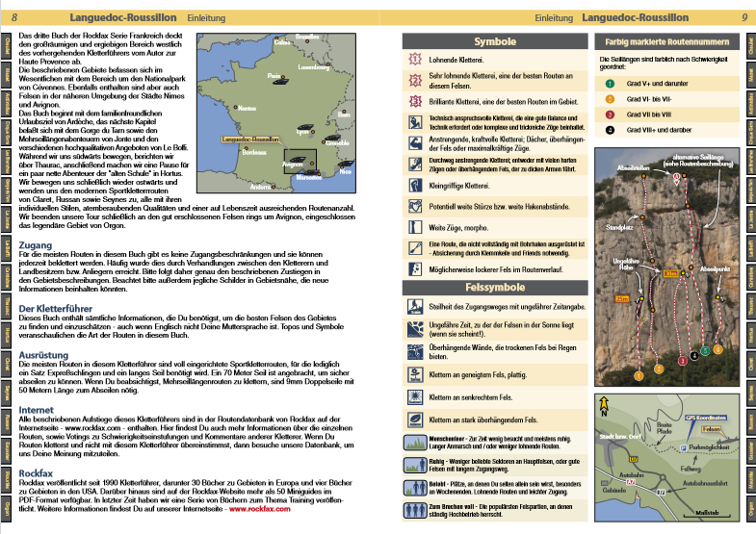The height and width of the screenshot is (534, 756).
Task: Click the 'Felsen' label on approach map
Action: [711, 429]
